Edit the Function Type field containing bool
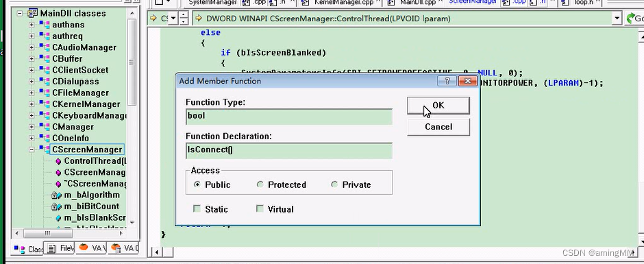The width and height of the screenshot is (644, 264). (x=289, y=116)
